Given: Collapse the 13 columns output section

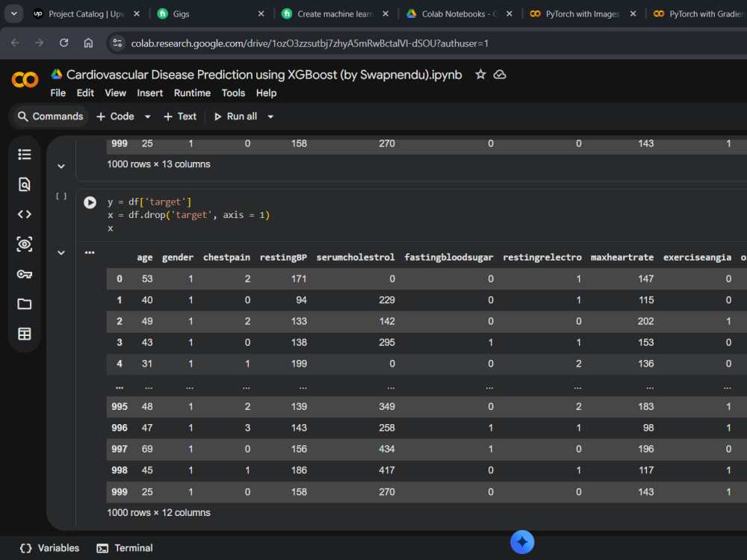Looking at the screenshot, I should pyautogui.click(x=61, y=167).
